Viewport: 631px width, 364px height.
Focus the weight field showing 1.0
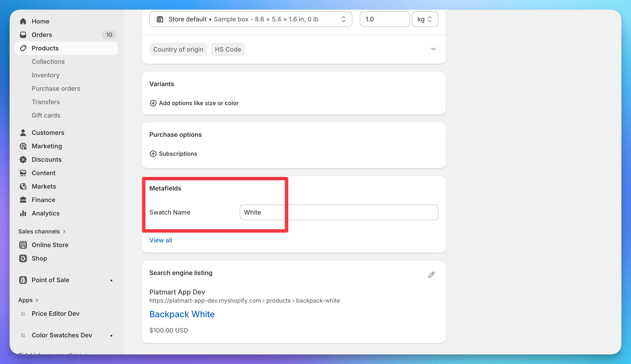(x=384, y=19)
